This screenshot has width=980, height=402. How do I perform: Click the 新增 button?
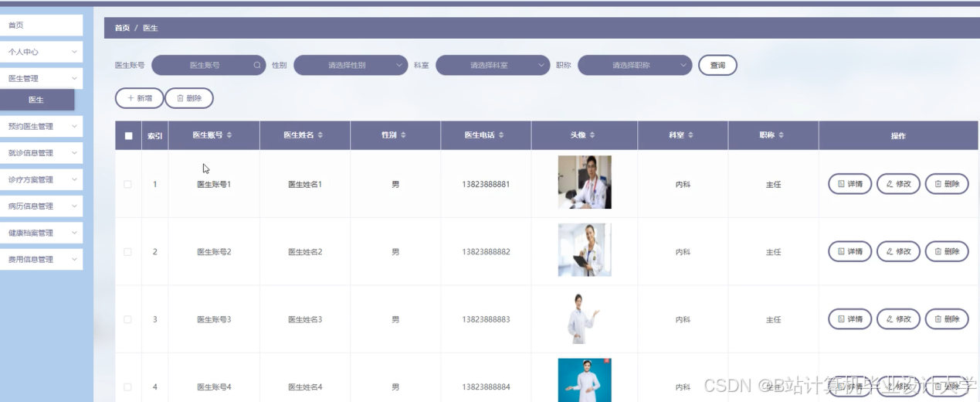point(139,98)
